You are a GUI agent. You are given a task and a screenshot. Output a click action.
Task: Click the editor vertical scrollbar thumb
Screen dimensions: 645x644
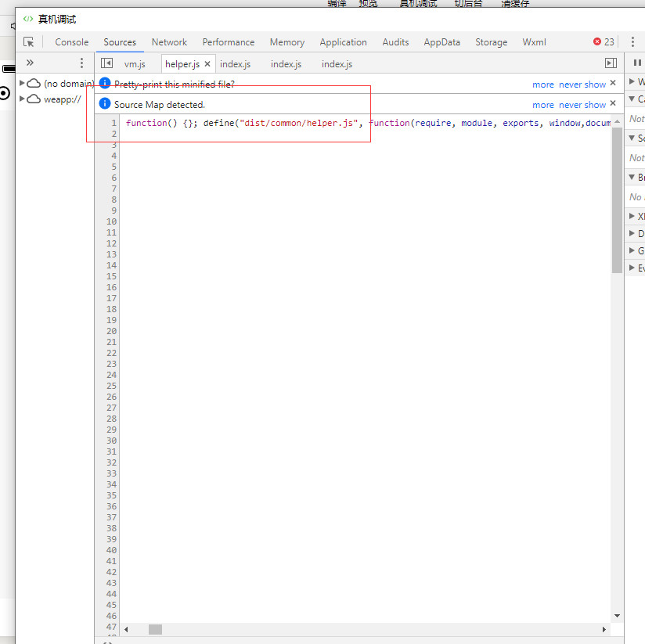(617, 200)
